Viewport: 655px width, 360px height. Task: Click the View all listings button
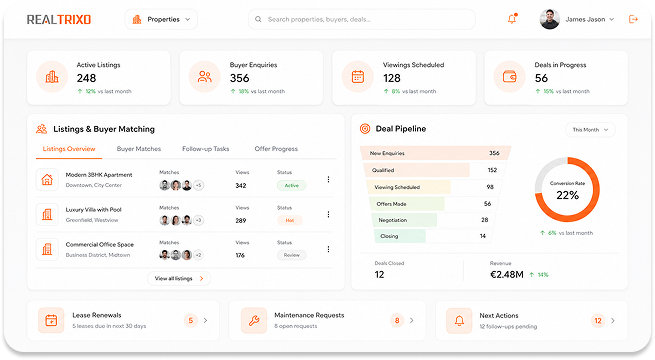click(x=179, y=279)
